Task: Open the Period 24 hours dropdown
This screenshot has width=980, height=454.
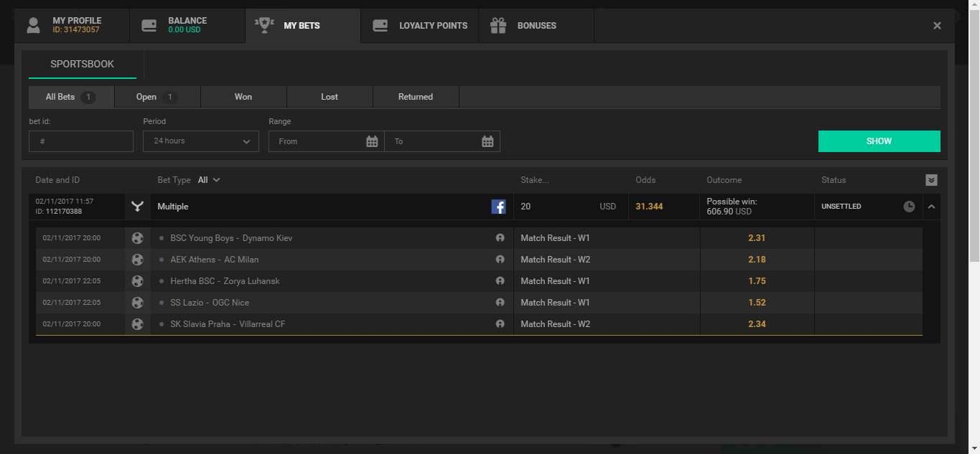Action: tap(200, 141)
